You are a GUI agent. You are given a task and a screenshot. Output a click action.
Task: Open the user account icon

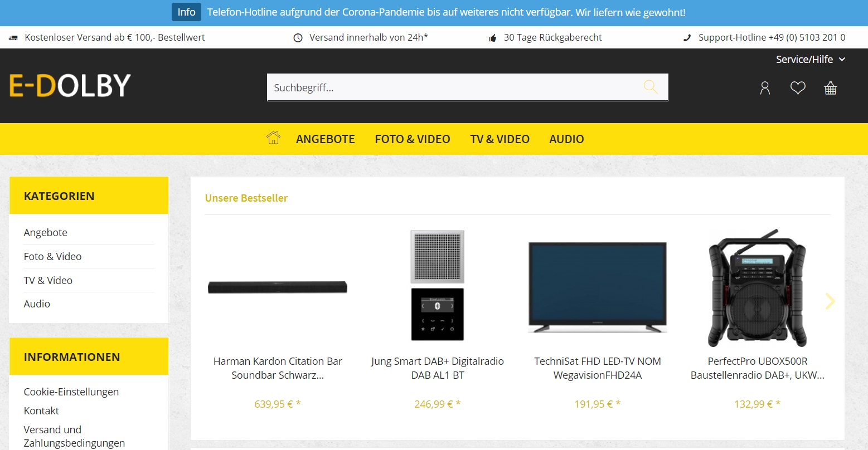pyautogui.click(x=765, y=88)
